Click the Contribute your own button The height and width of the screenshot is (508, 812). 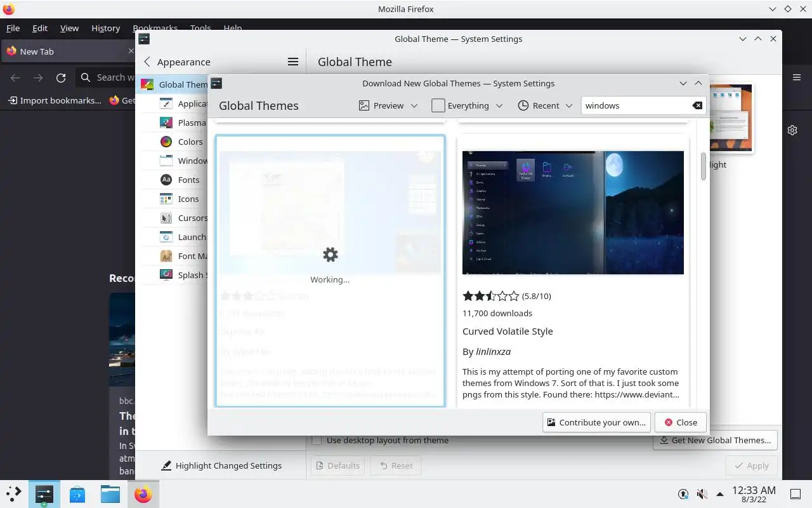tap(596, 422)
